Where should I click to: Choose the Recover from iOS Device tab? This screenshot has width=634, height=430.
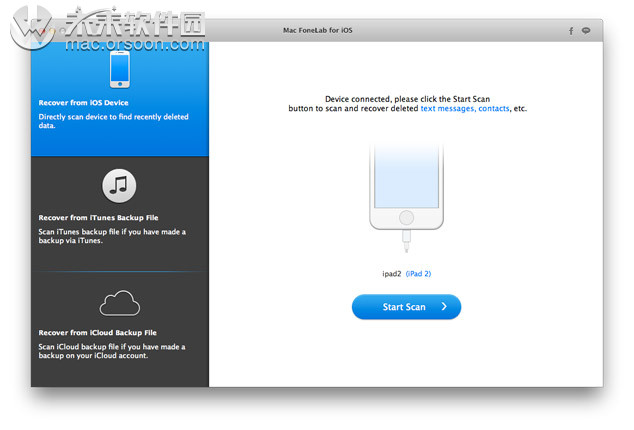pyautogui.click(x=120, y=99)
